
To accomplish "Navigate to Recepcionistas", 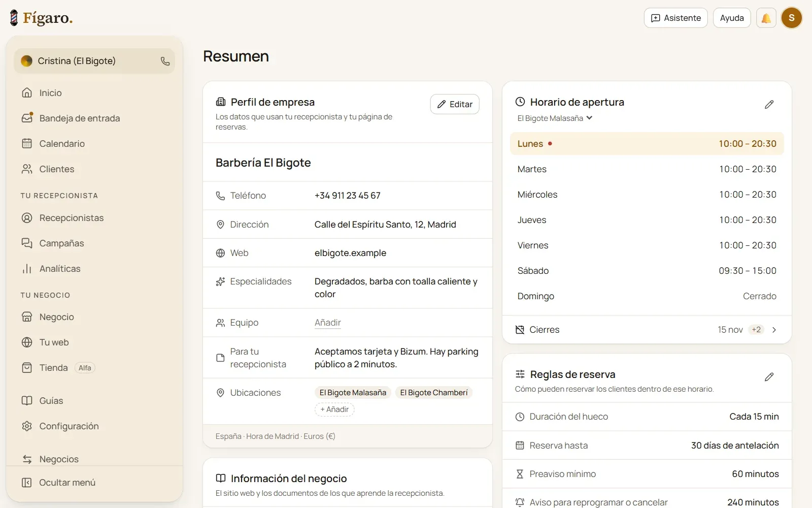I will click(94, 218).
